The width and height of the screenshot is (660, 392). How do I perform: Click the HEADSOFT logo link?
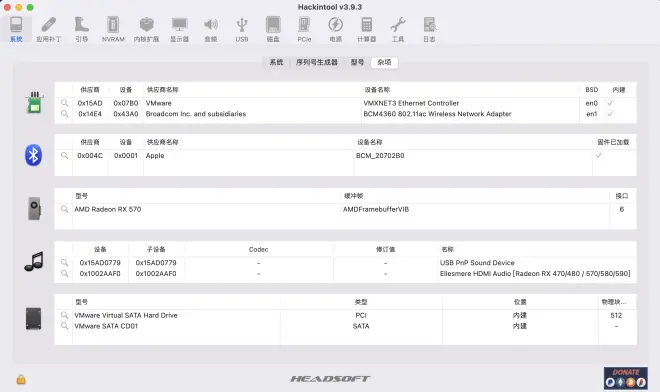[330, 379]
